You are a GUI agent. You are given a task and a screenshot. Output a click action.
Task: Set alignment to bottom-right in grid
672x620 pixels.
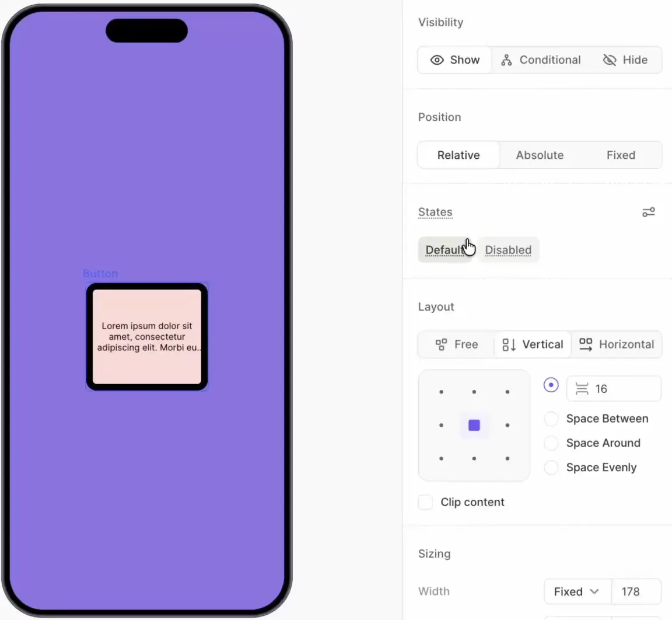(x=508, y=459)
